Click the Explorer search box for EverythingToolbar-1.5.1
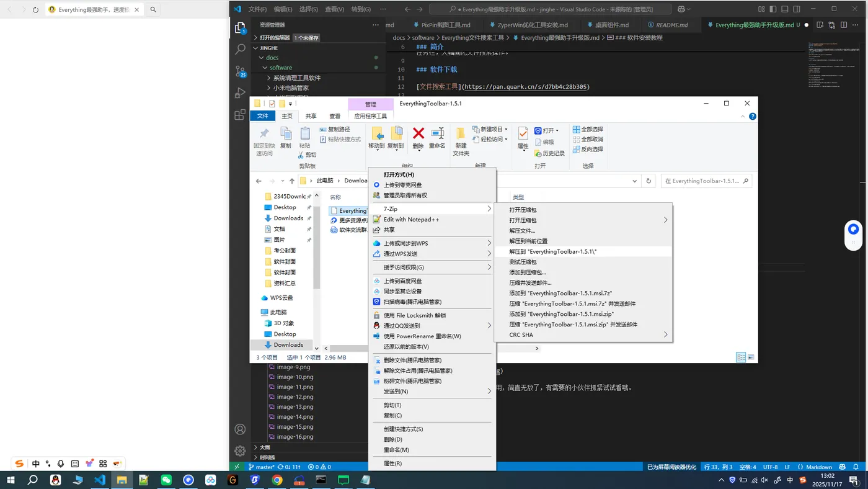The image size is (868, 489). 706,181
